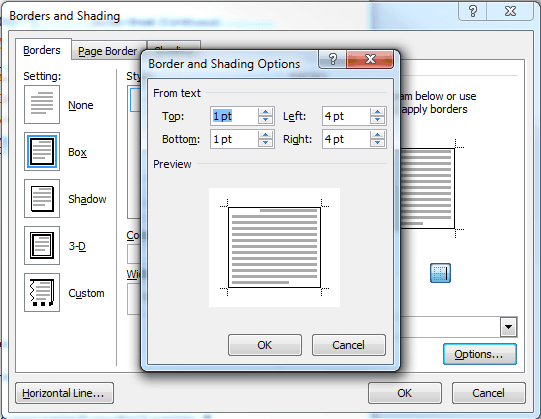The image size is (541, 419).
Task: Close the Border and Shading Options dialog
Action: click(370, 59)
